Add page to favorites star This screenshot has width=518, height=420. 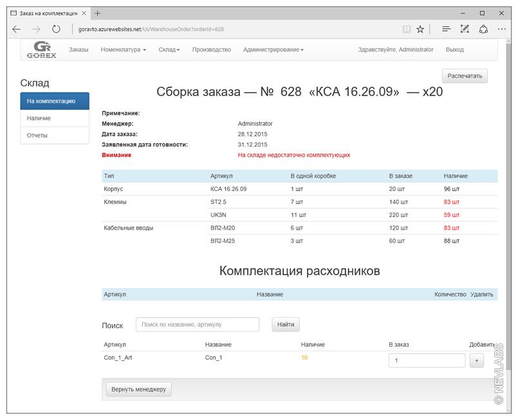[420, 29]
